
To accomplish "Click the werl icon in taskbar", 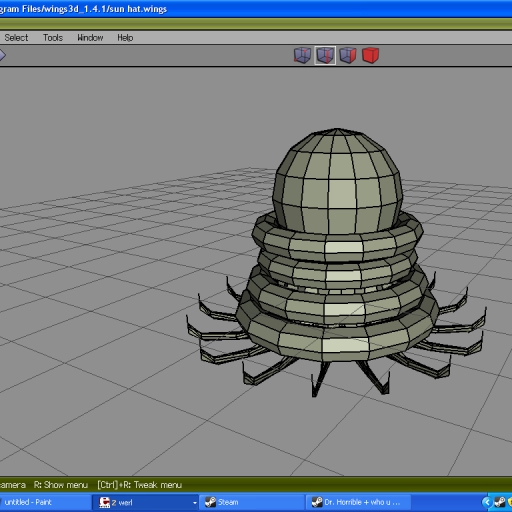I will pyautogui.click(x=104, y=502).
